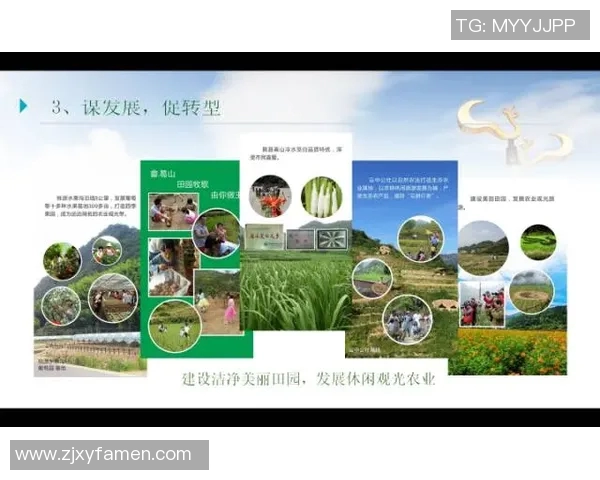Click the circular crop-circle field photo
Image resolution: width=600 pixels, height=480 pixels.
coord(531,292)
